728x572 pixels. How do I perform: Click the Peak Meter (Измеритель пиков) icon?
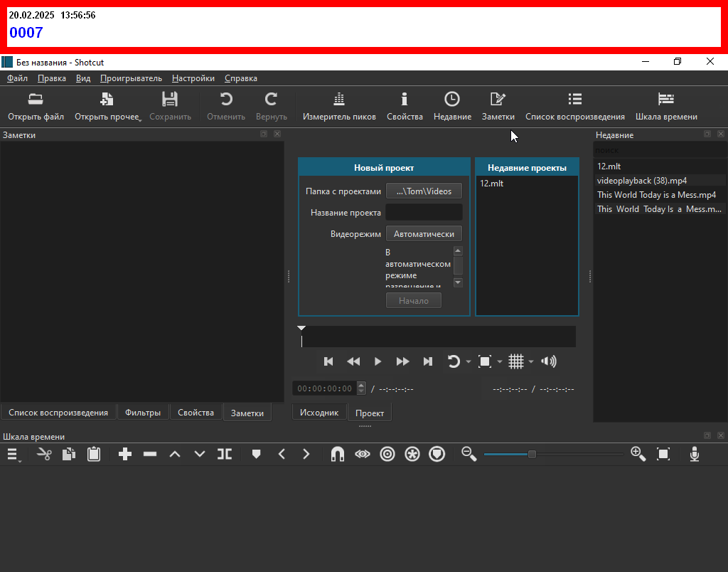pos(339,100)
